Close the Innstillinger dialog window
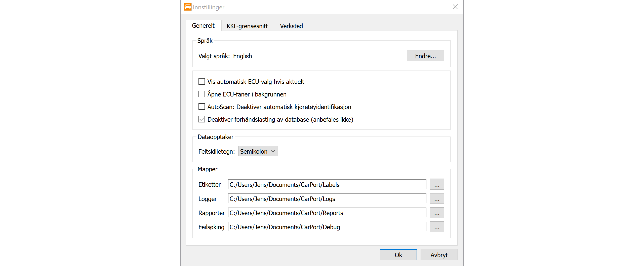This screenshot has height=266, width=644. point(455,7)
